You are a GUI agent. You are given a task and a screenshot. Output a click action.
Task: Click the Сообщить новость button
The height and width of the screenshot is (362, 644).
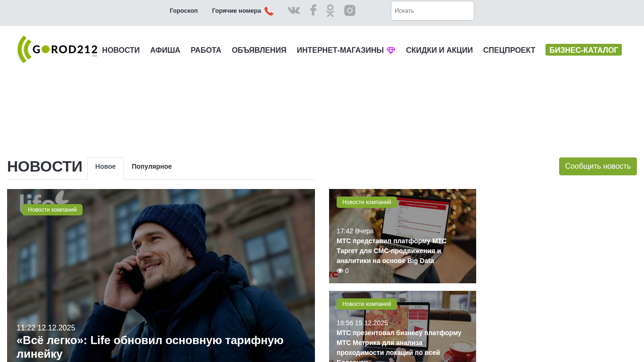click(x=598, y=166)
